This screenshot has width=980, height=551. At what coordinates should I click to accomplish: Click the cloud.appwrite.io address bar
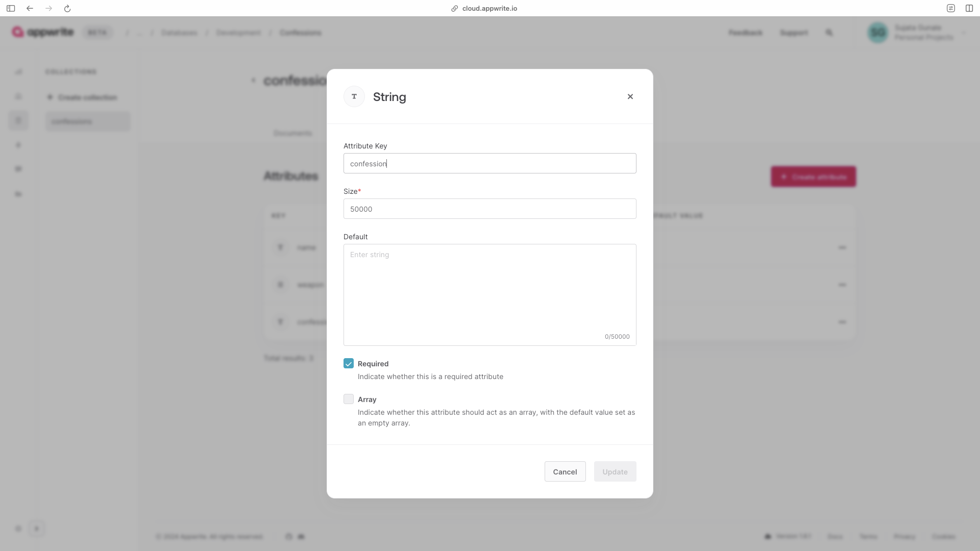489,8
